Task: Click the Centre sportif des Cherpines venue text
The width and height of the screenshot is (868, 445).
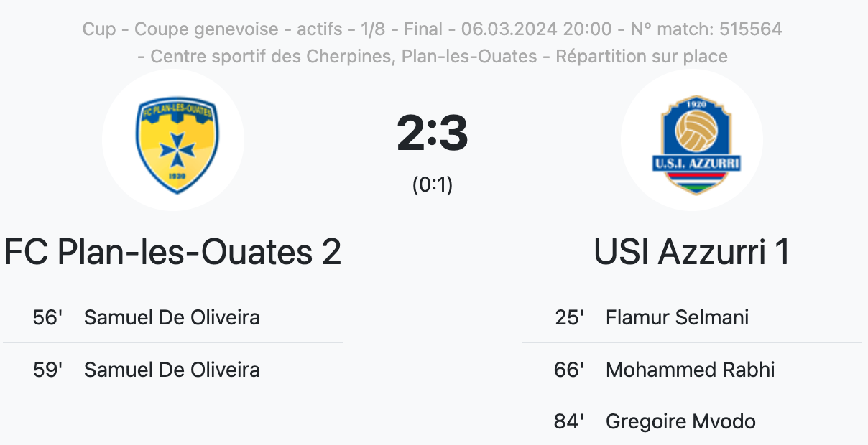Action: click(x=271, y=56)
